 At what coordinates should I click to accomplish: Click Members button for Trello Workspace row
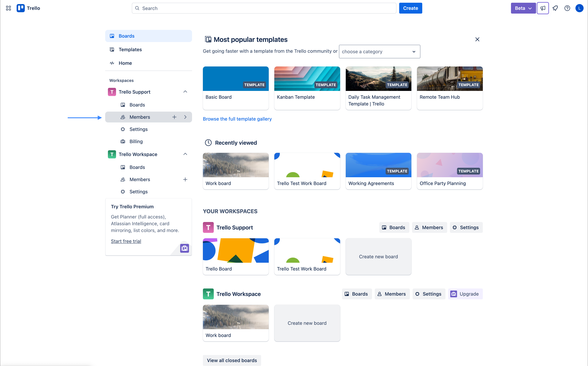click(x=392, y=294)
